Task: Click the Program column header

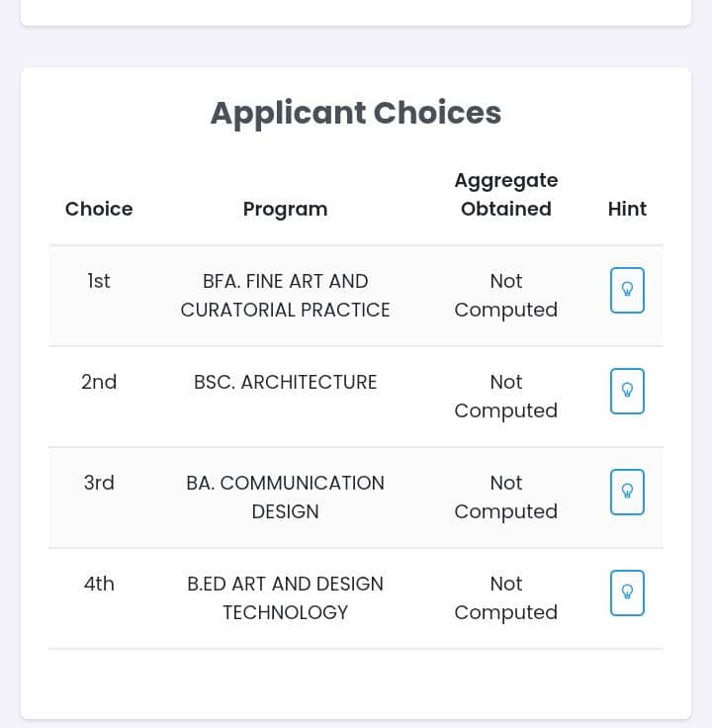Action: coord(286,210)
